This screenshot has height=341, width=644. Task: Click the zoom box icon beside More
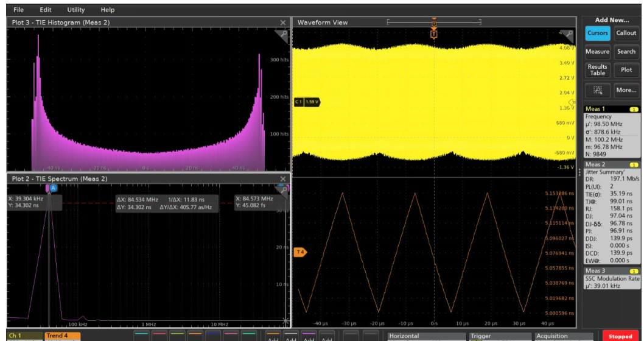coord(598,90)
